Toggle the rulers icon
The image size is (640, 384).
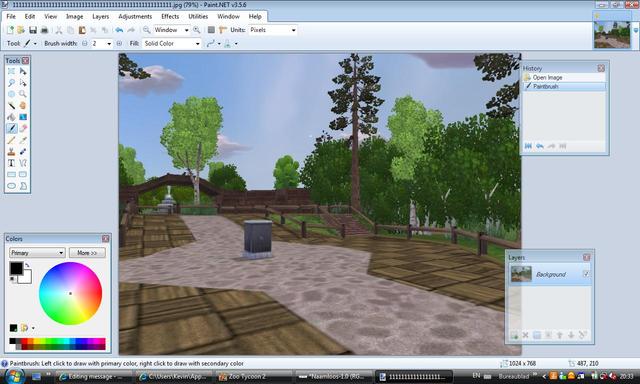click(223, 30)
